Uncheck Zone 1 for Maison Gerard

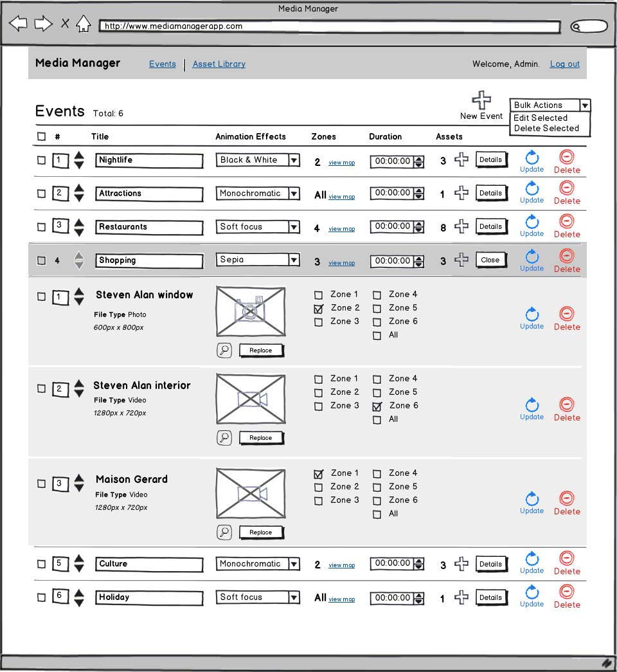point(318,474)
